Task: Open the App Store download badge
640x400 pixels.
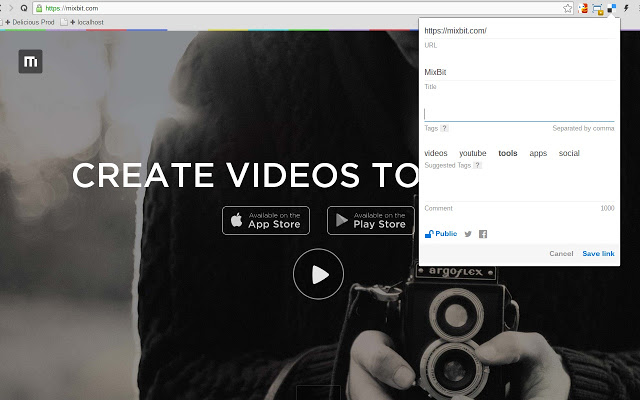Action: [266, 220]
